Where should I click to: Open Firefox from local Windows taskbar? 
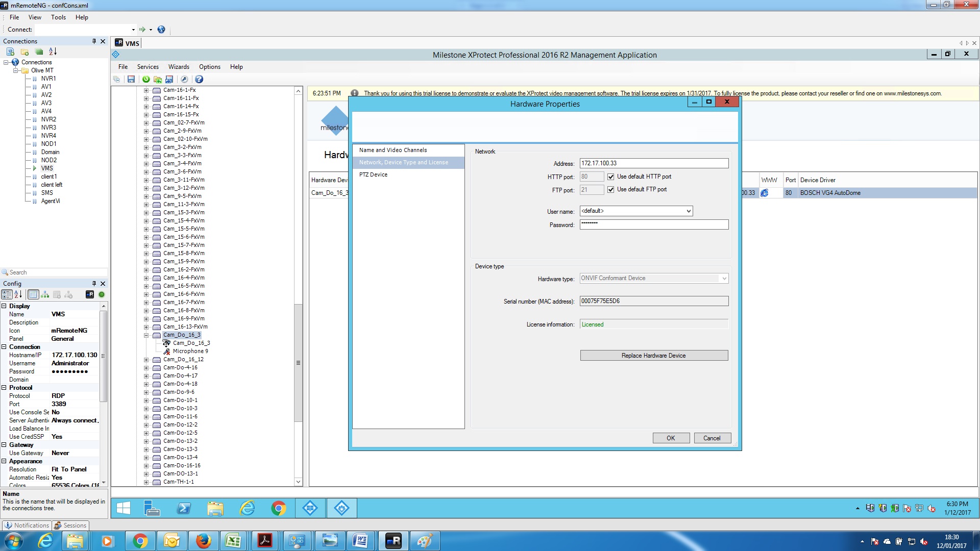pos(203,541)
